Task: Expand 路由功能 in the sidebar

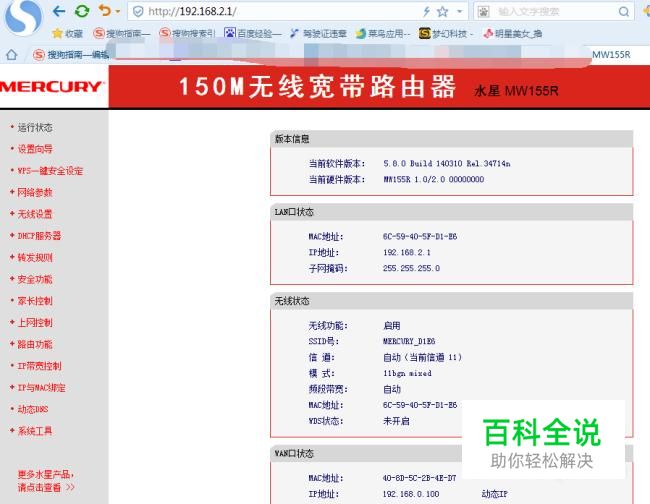Action: pyautogui.click(x=35, y=344)
